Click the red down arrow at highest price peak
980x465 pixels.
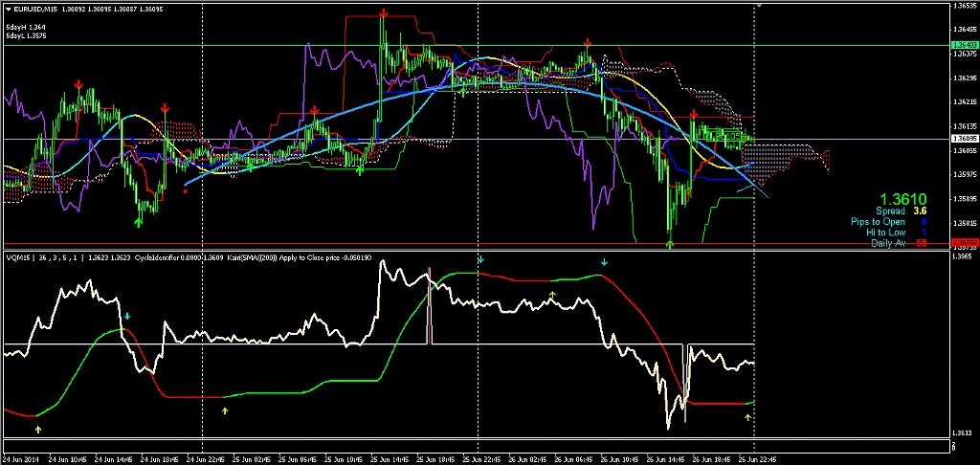coord(383,13)
